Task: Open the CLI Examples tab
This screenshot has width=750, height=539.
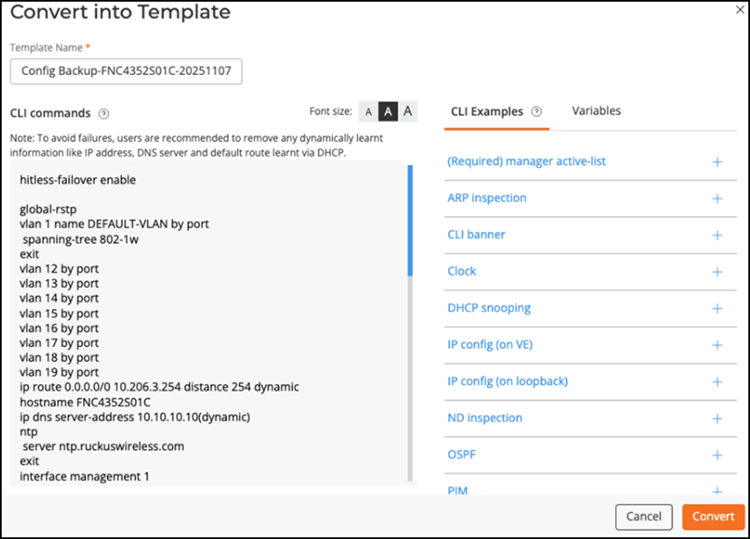Action: click(487, 112)
